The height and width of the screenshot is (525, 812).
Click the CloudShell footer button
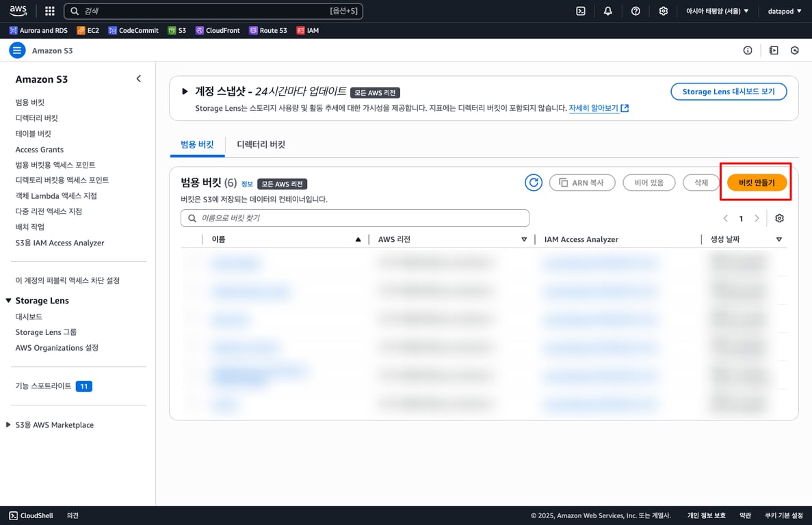click(31, 515)
